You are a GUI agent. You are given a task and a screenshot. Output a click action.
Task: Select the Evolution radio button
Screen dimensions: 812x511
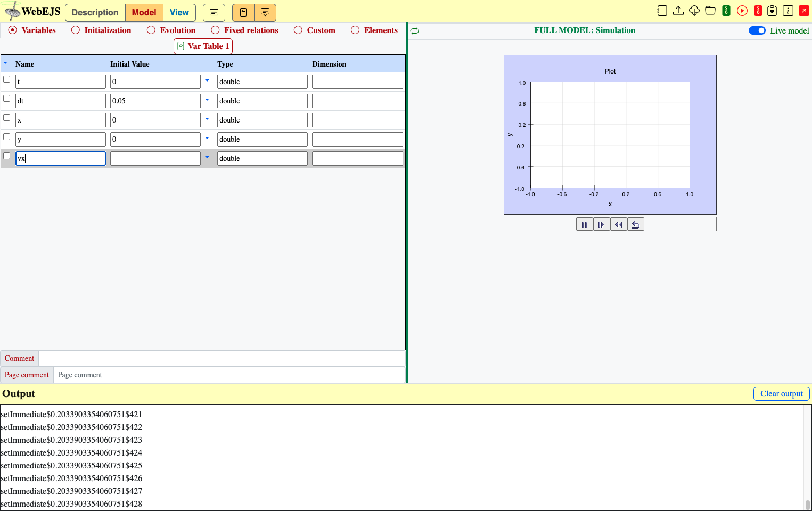click(x=151, y=30)
